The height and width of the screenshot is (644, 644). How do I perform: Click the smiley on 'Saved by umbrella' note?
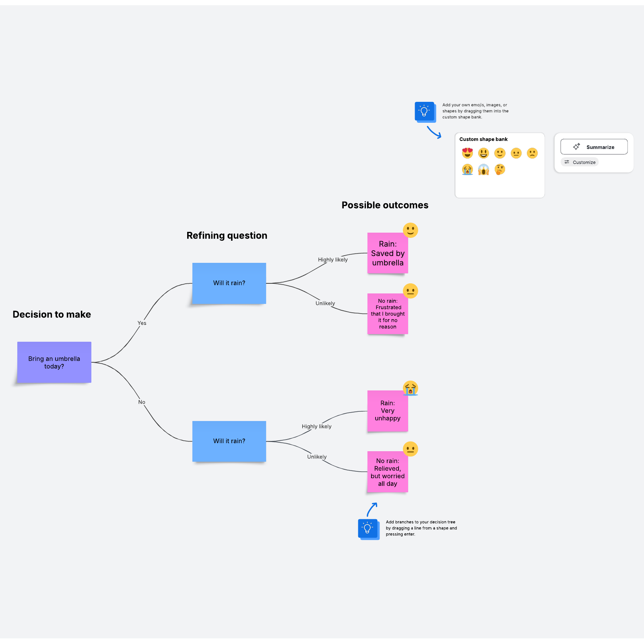pos(411,230)
